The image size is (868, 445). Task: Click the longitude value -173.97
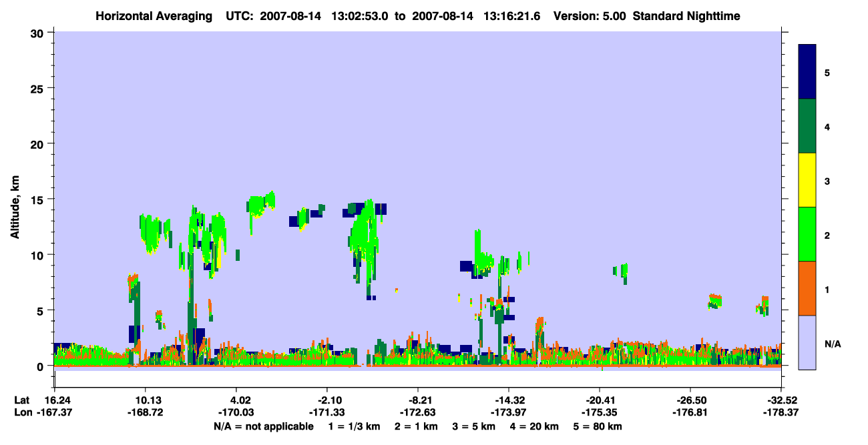(x=509, y=413)
